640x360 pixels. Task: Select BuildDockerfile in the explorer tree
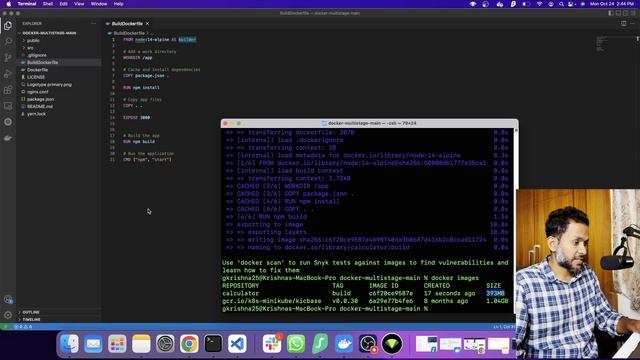tap(42, 62)
